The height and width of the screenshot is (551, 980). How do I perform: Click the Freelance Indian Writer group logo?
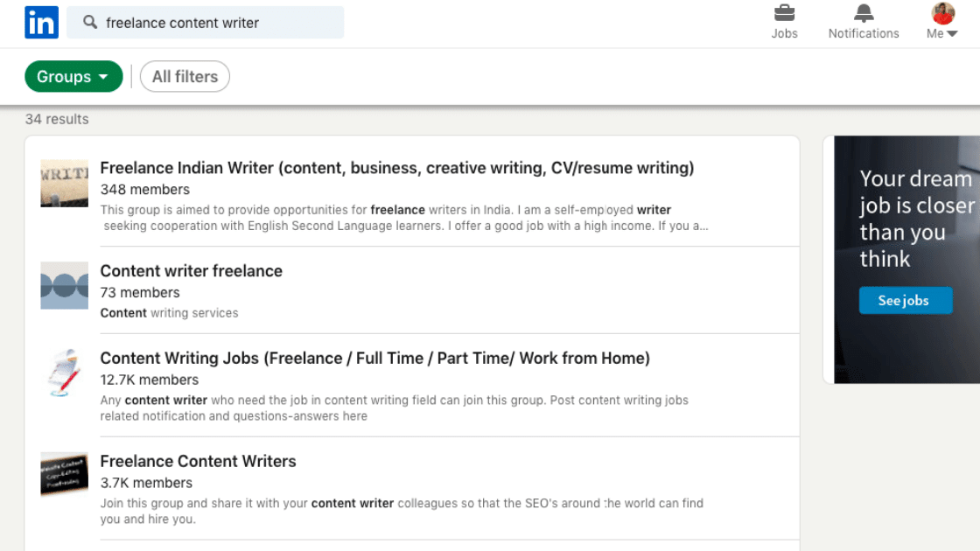pyautogui.click(x=64, y=183)
